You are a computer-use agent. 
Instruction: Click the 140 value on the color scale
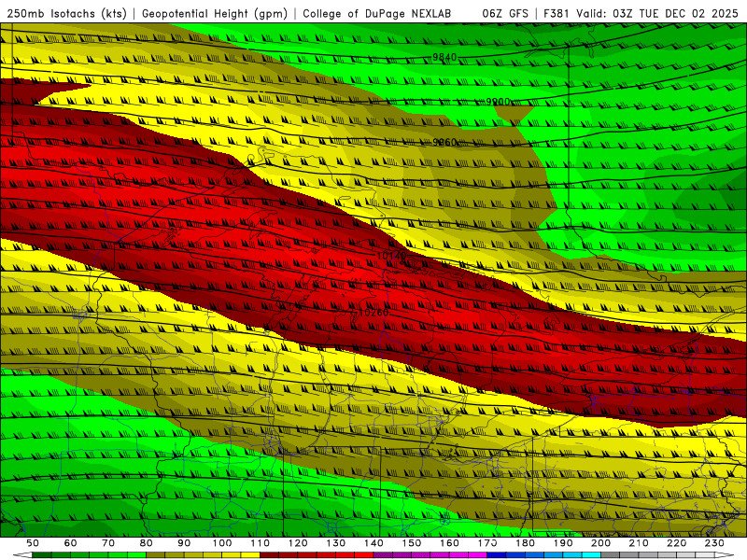pos(373,543)
